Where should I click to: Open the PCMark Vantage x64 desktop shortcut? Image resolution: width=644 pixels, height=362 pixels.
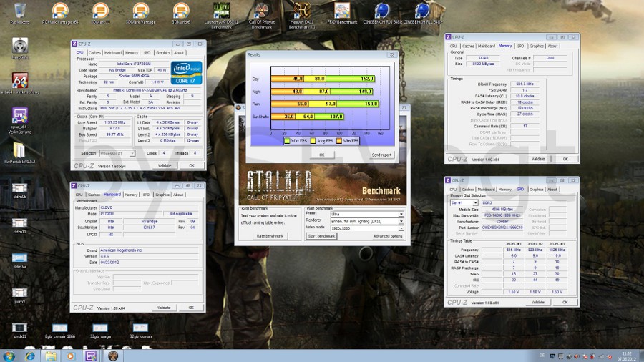(x=59, y=11)
